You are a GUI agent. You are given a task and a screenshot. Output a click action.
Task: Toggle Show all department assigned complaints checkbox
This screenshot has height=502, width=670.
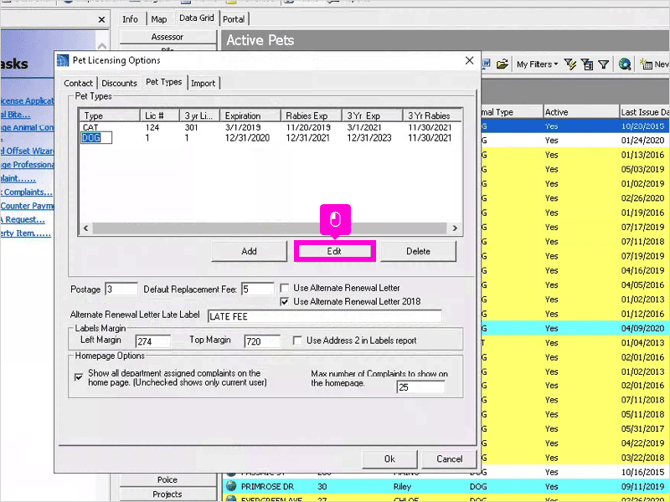(79, 377)
